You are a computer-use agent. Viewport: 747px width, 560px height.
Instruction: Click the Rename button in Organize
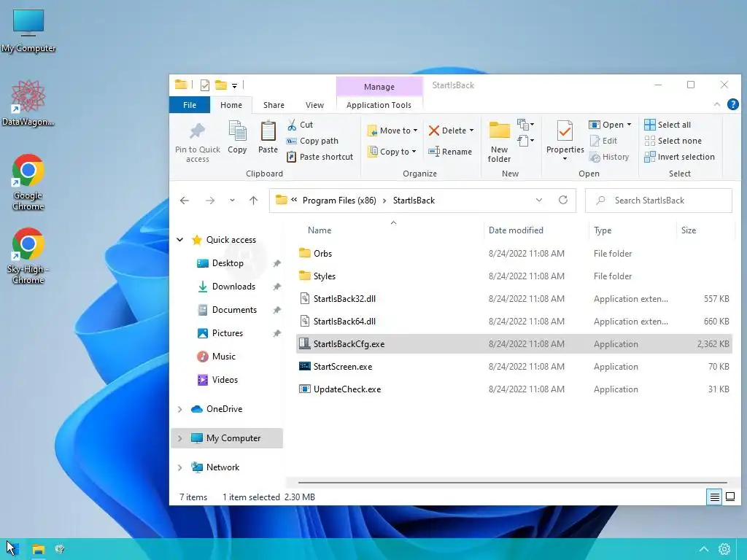(x=449, y=152)
